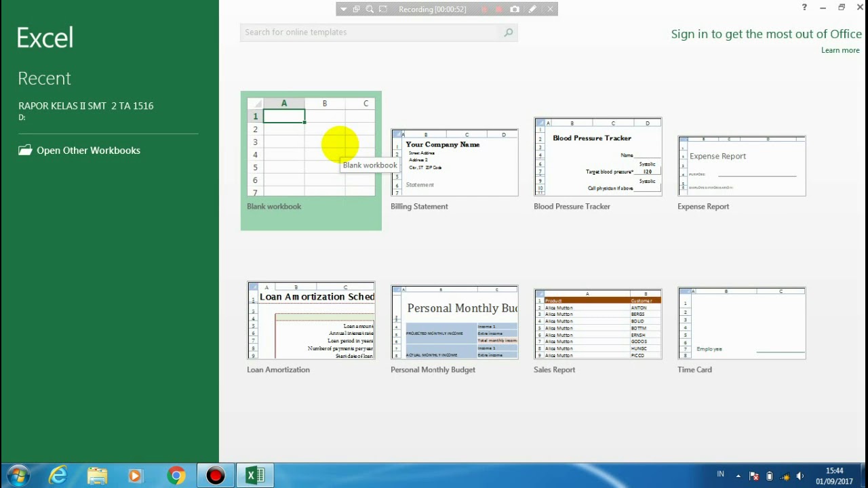Click the Show desktop strip at the taskbar's right end

pos(863,476)
